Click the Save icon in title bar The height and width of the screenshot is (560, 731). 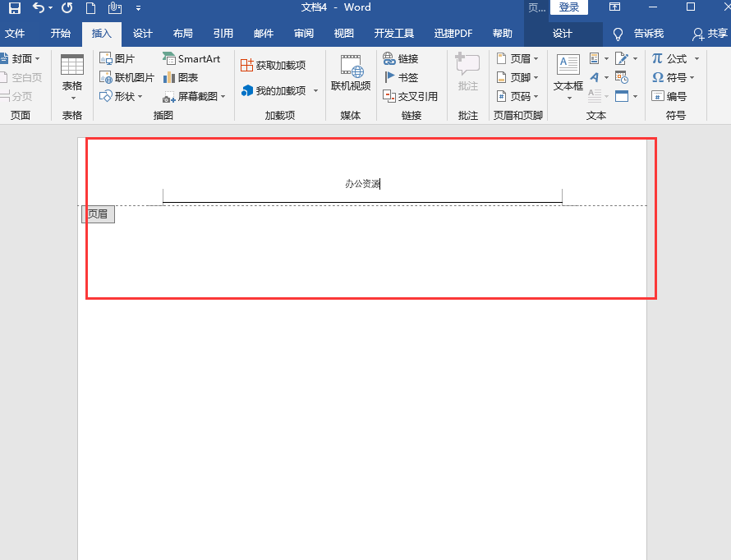coord(15,7)
